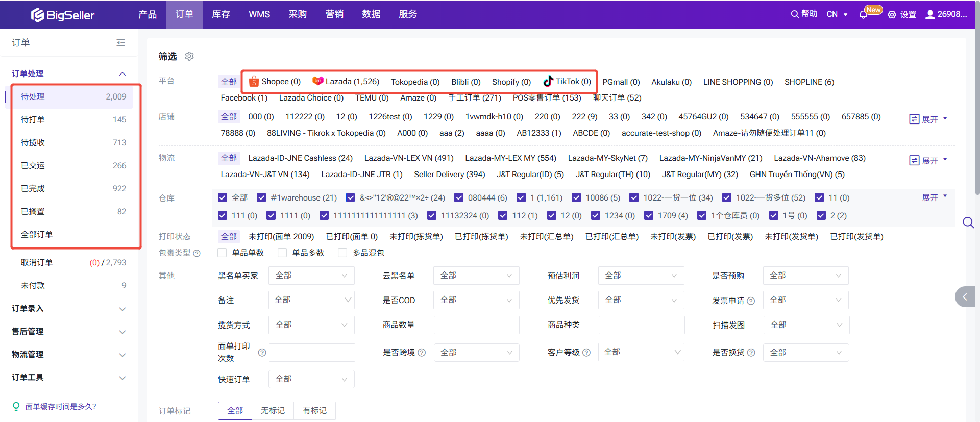Open the 黑名单买家 dropdown
Viewport: 980px width, 422px height.
311,276
